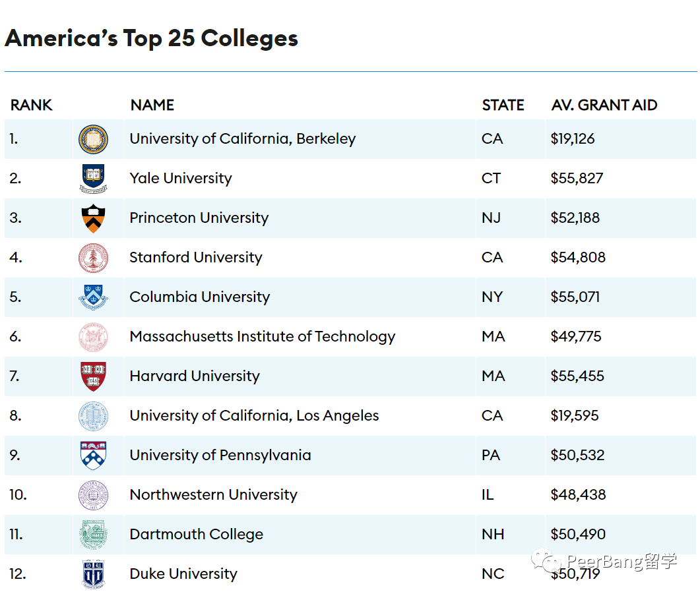Click the UC Berkeley seal logo

point(93,139)
